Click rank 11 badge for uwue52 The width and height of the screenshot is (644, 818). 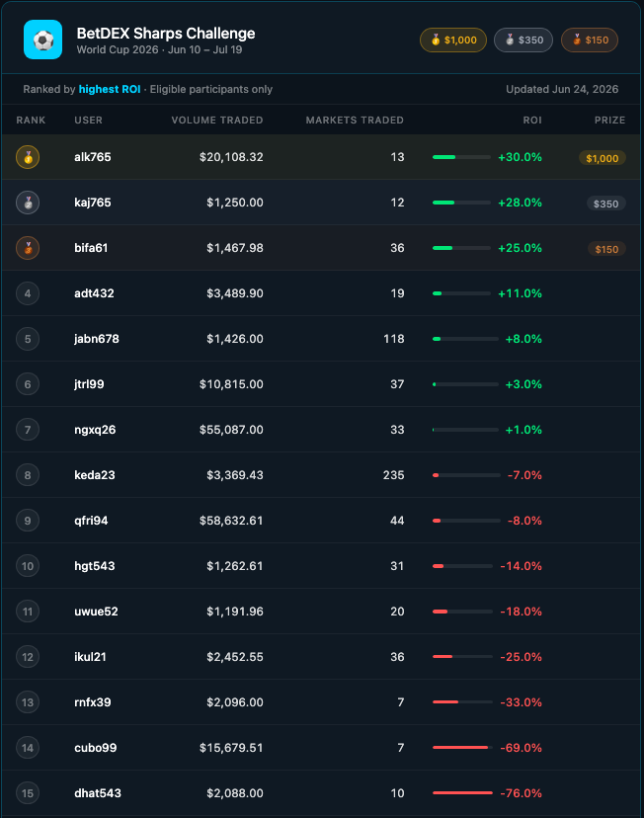(28, 611)
